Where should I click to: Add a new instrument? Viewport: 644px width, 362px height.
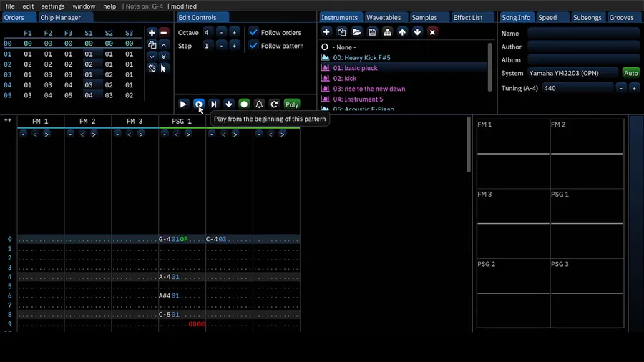tap(326, 32)
